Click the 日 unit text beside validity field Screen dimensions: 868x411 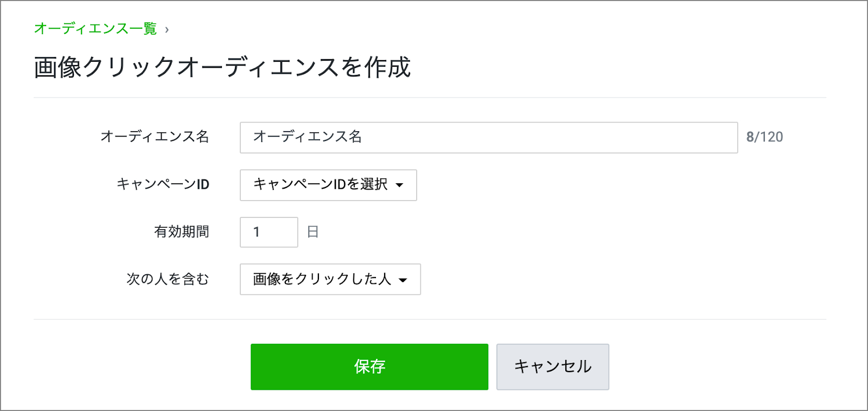pyautogui.click(x=312, y=232)
